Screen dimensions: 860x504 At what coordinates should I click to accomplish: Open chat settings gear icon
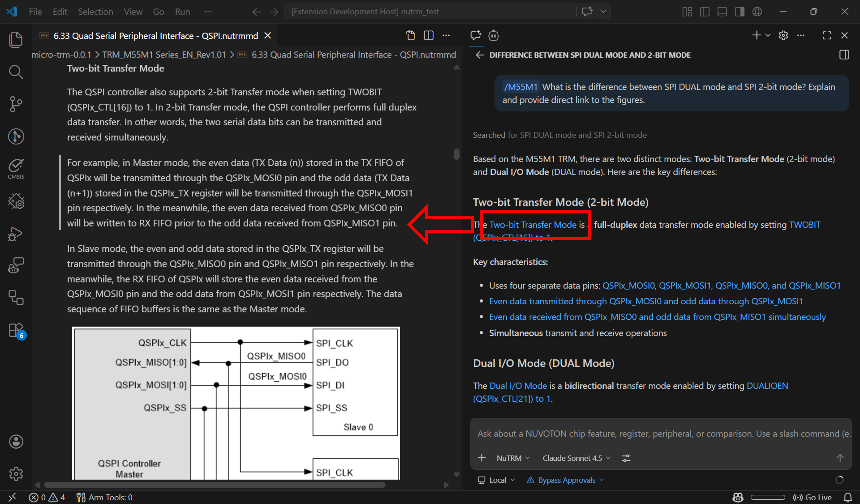(x=783, y=35)
